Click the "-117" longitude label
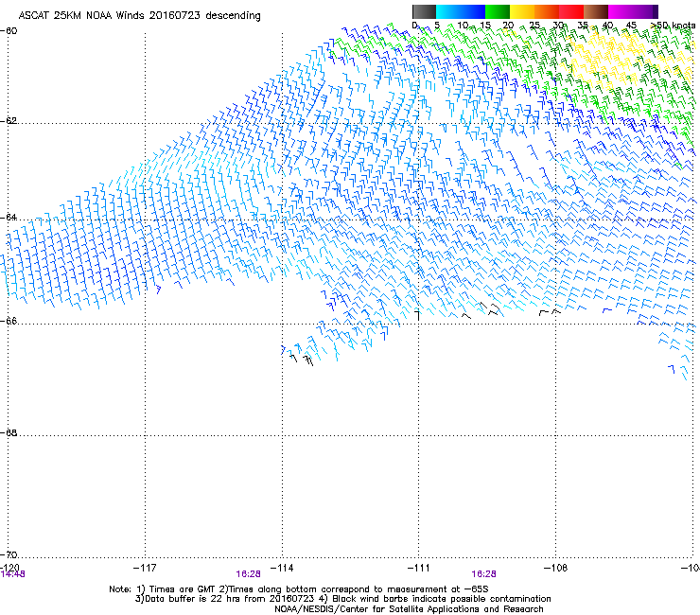 coord(145,568)
